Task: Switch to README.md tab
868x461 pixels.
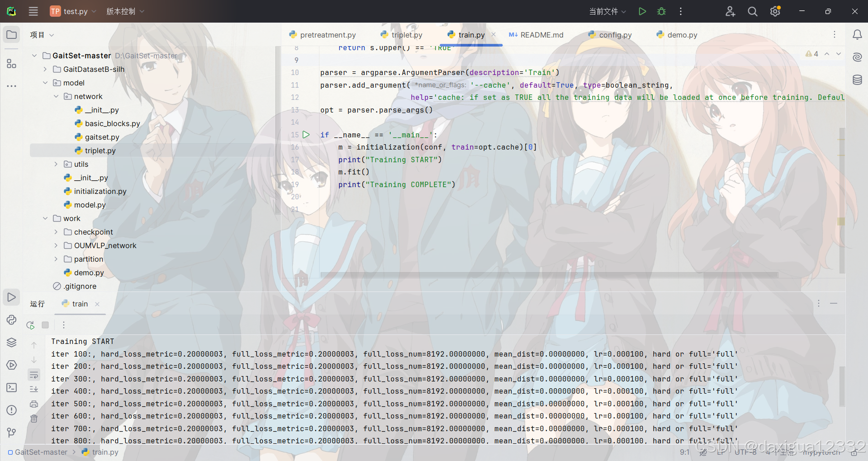Action: tap(536, 35)
